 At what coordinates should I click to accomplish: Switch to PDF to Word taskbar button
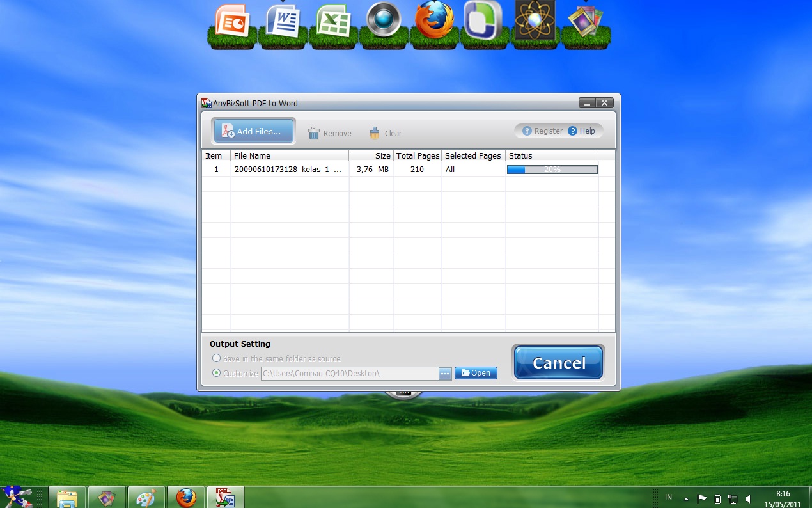click(x=226, y=498)
